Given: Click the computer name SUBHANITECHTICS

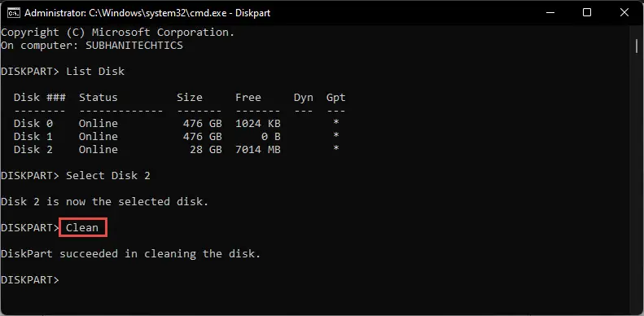Looking at the screenshot, I should (x=134, y=46).
